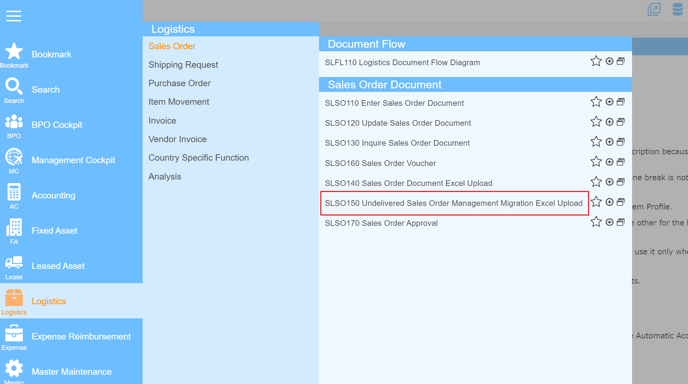Image resolution: width=688 pixels, height=384 pixels.
Task: Open SLSO120 in new window icon
Action: (620, 122)
